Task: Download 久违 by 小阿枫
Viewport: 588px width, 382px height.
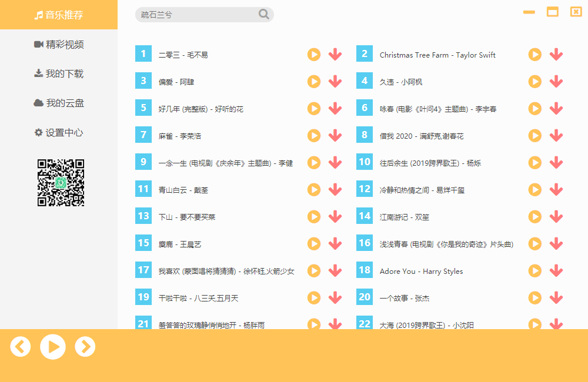Action: pyautogui.click(x=556, y=81)
